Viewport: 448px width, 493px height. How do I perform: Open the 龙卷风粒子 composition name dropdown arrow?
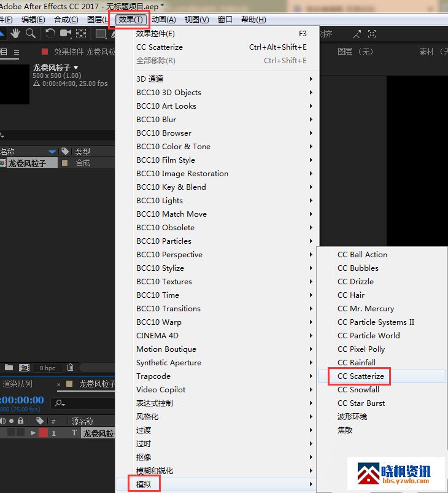pyautogui.click(x=75, y=68)
